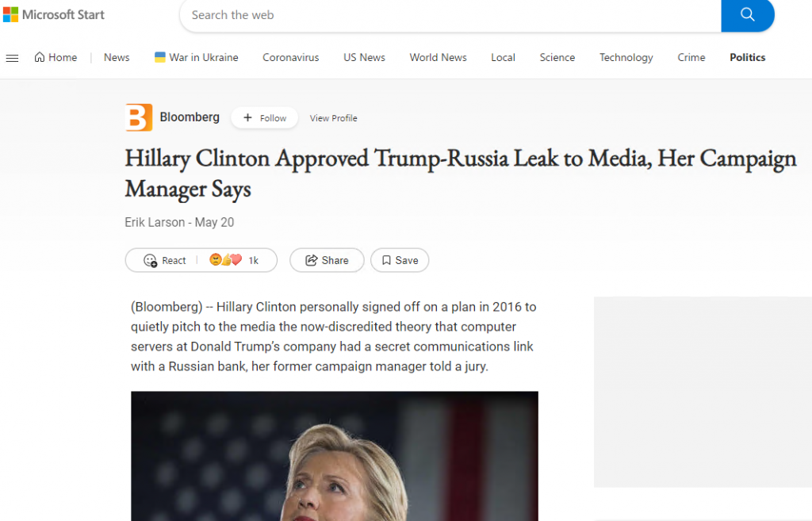The height and width of the screenshot is (521, 812).
Task: Toggle Follow for Bloomberg
Action: 265,118
